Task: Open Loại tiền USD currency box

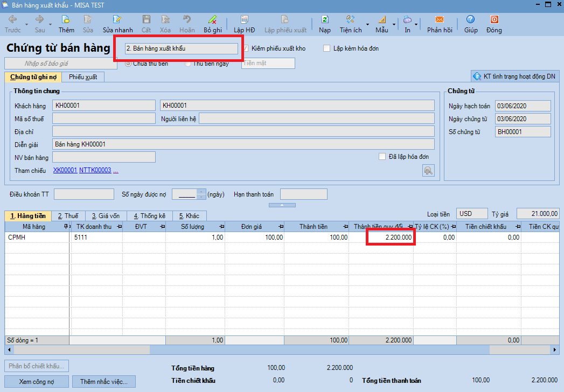Action: tap(472, 214)
